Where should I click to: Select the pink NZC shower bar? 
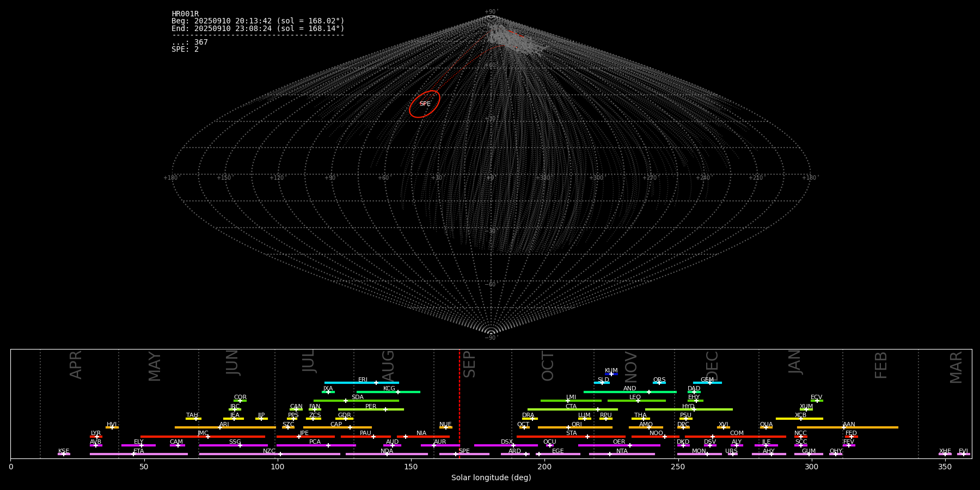(269, 454)
